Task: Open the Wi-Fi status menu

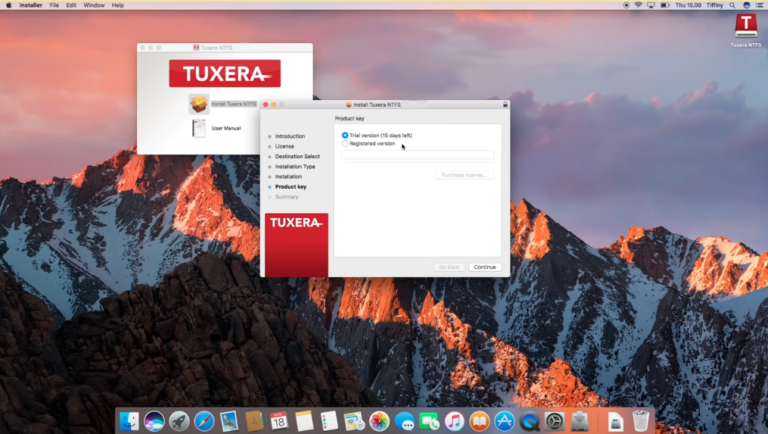Action: point(638,5)
